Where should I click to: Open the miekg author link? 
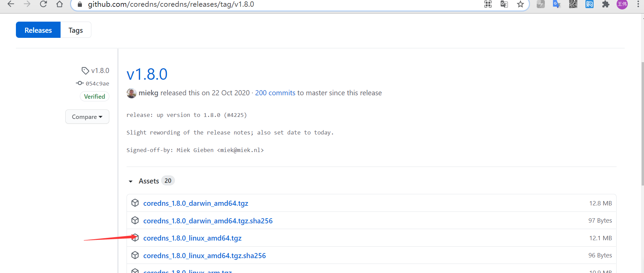pos(149,93)
